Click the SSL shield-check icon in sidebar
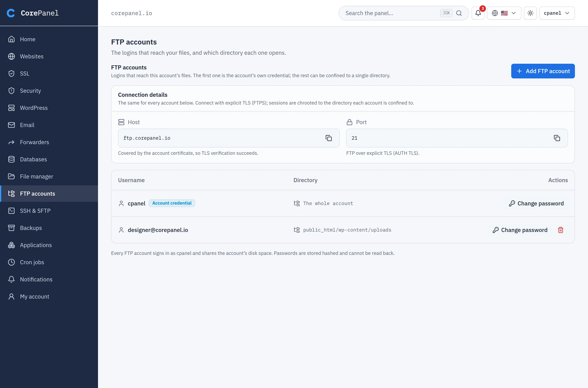 click(11, 74)
